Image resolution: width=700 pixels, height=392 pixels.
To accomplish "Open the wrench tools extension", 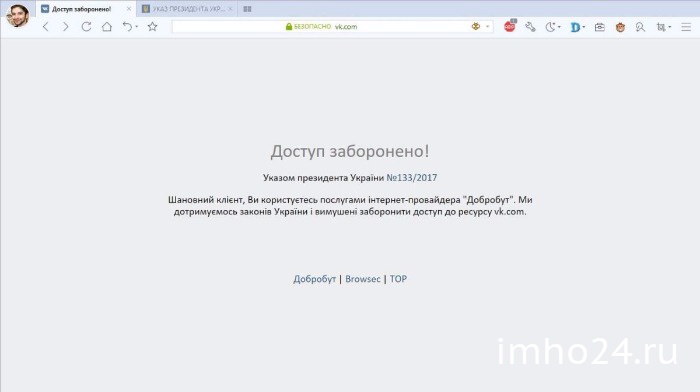I will point(530,27).
